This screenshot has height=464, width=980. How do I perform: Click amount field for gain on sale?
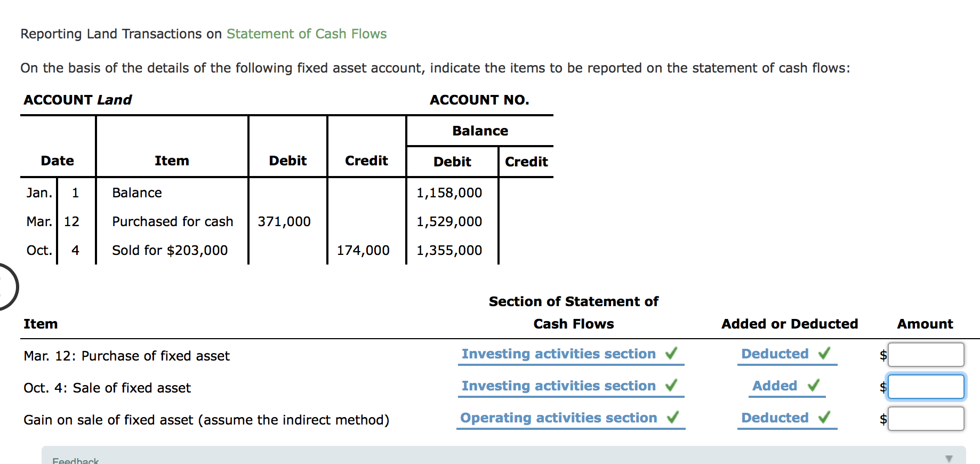click(x=926, y=419)
